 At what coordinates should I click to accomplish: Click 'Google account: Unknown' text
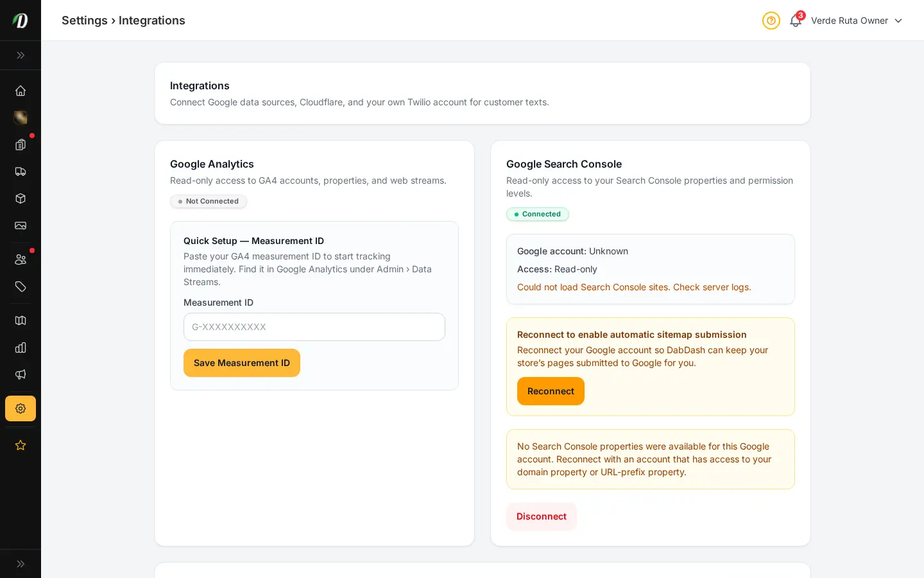[x=572, y=251]
